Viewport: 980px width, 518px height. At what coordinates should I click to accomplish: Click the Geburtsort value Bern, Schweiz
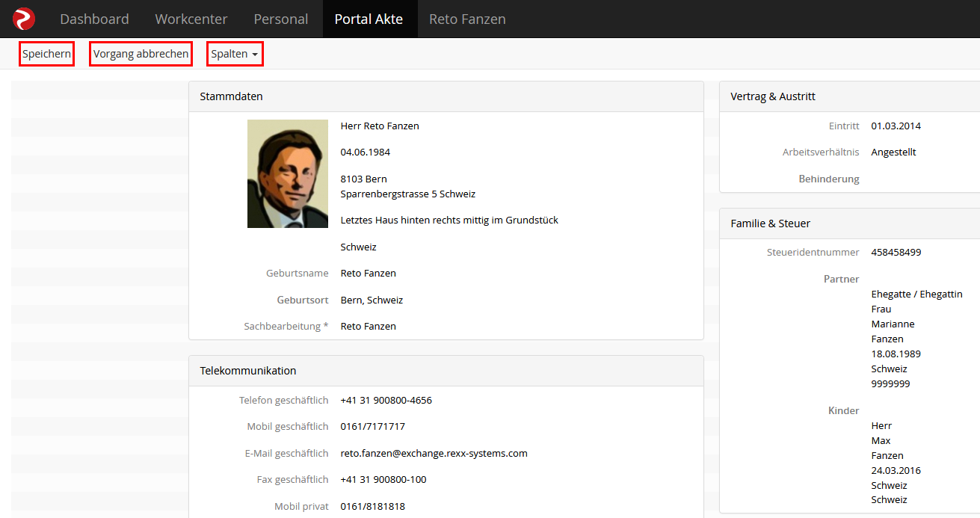click(372, 300)
